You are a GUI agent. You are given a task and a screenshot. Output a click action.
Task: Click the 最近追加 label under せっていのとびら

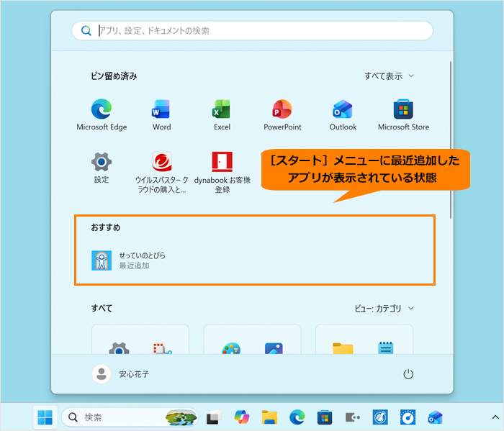(x=134, y=266)
